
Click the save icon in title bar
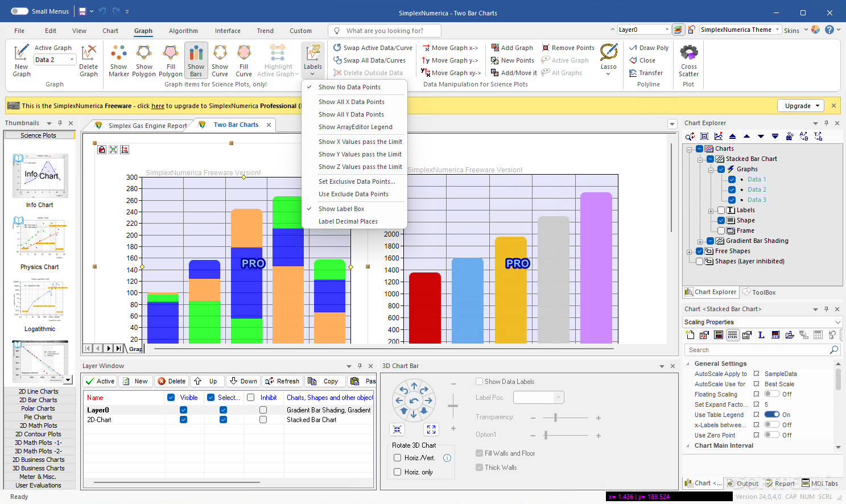(82, 11)
